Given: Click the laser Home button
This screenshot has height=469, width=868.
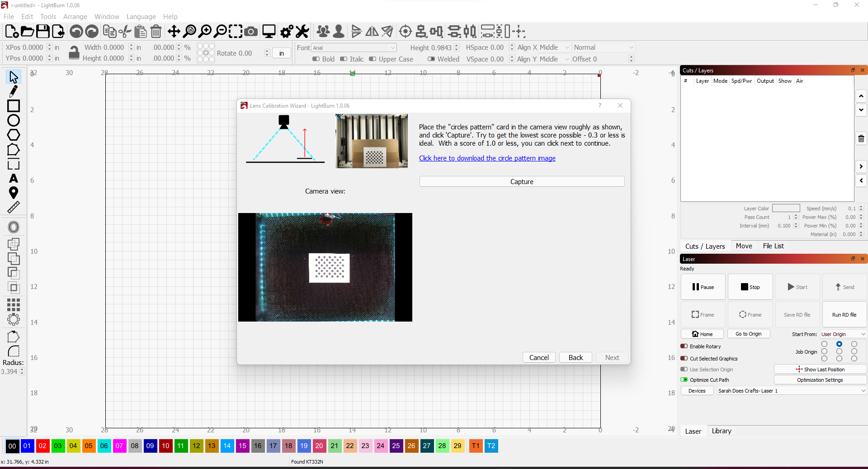Looking at the screenshot, I should pyautogui.click(x=702, y=334).
